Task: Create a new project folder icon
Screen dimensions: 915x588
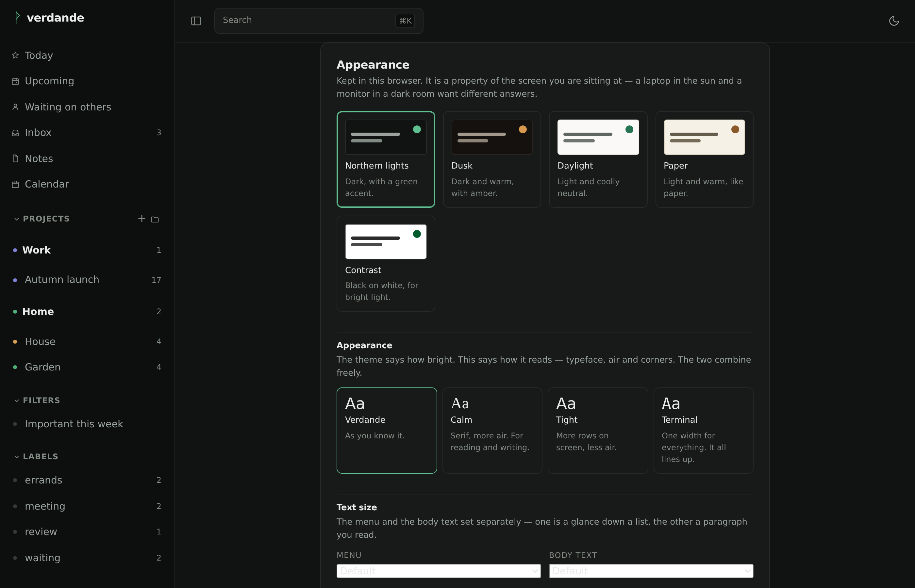Action: tap(155, 219)
